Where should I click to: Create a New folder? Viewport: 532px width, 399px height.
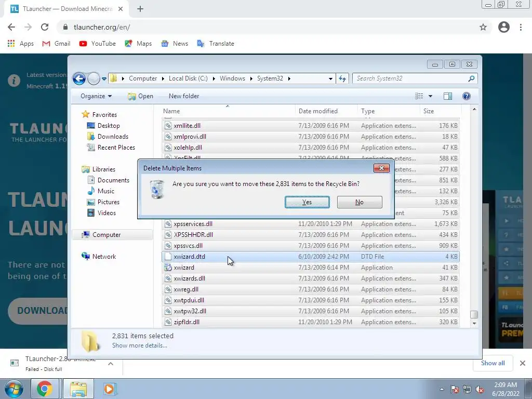click(x=184, y=96)
